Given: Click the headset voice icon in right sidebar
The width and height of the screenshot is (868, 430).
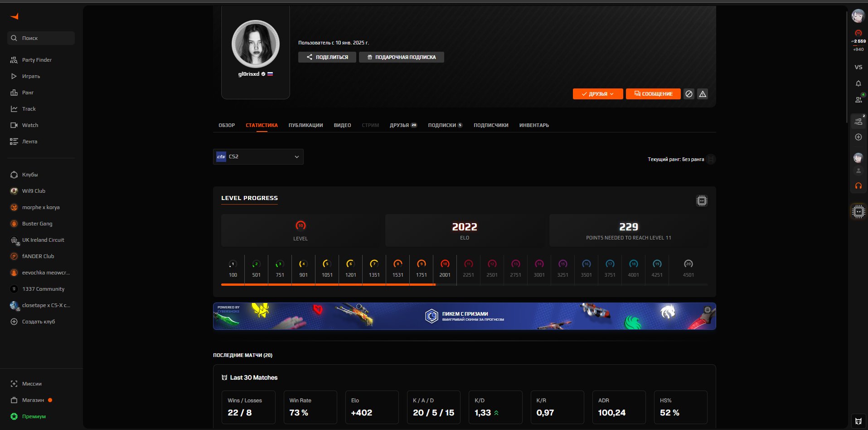Looking at the screenshot, I should click(x=858, y=186).
